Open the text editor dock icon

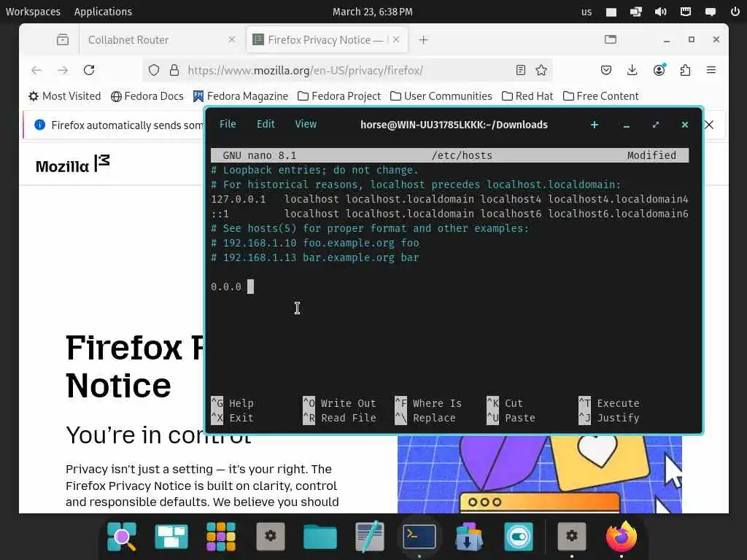click(370, 536)
